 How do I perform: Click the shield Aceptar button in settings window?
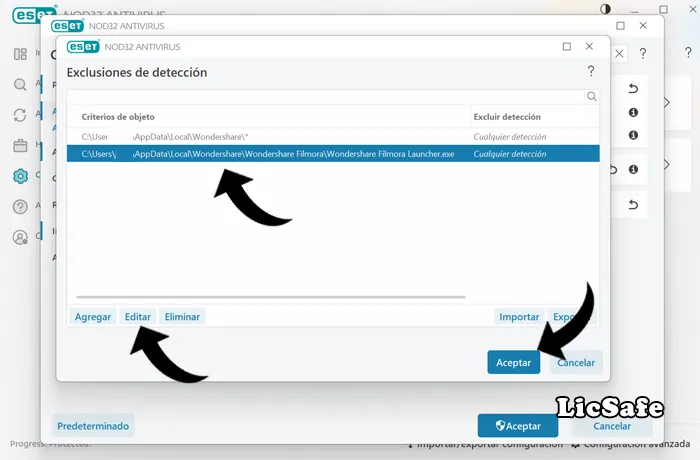(518, 426)
